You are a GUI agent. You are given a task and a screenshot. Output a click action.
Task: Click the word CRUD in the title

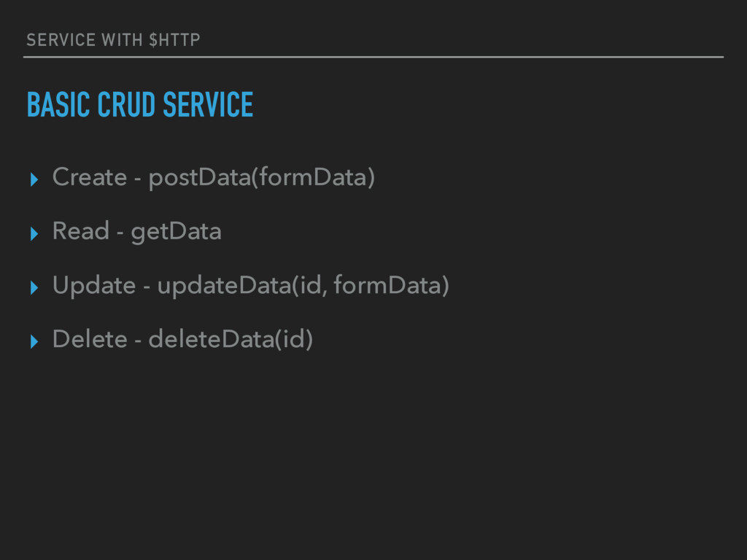pos(126,104)
